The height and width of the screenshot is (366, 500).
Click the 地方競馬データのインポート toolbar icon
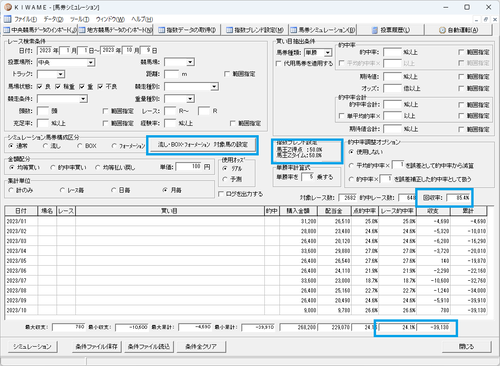click(x=82, y=30)
